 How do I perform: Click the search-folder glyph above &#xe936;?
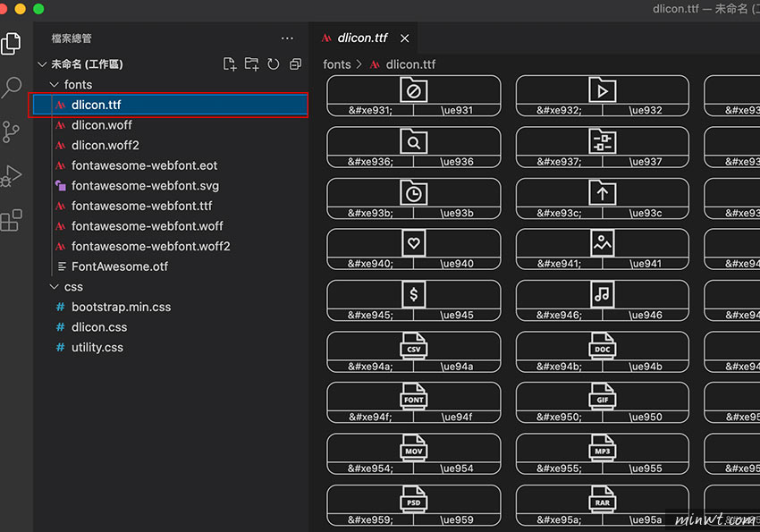[413, 141]
